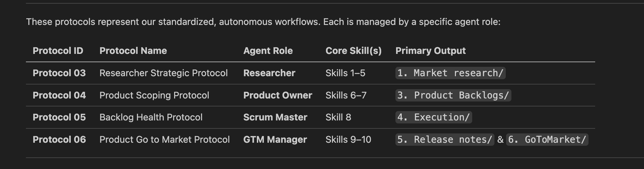The image size is (644, 169).
Task: Select the Scrum Master role cell
Action: pos(275,117)
